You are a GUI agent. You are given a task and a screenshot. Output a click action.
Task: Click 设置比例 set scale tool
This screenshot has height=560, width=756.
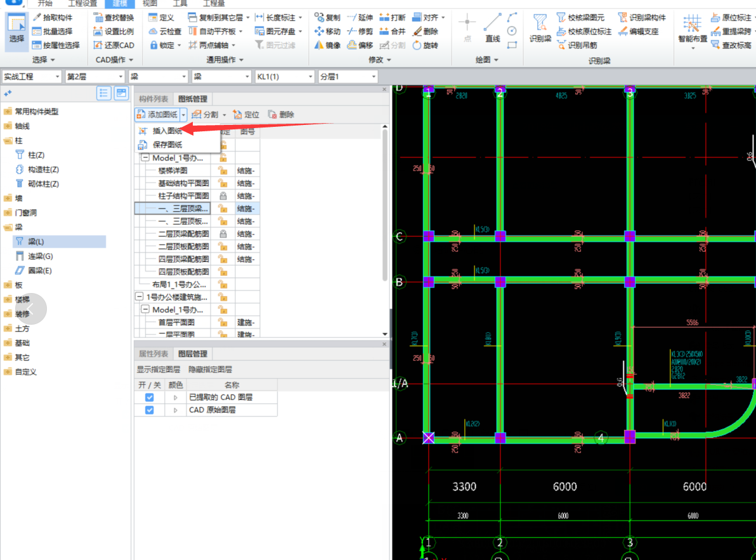point(114,31)
